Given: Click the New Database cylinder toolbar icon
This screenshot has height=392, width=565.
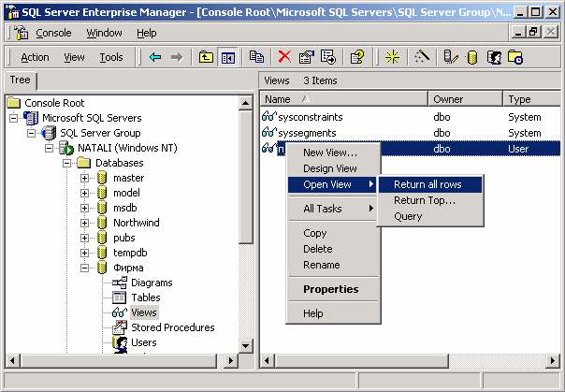Looking at the screenshot, I should click(472, 57).
